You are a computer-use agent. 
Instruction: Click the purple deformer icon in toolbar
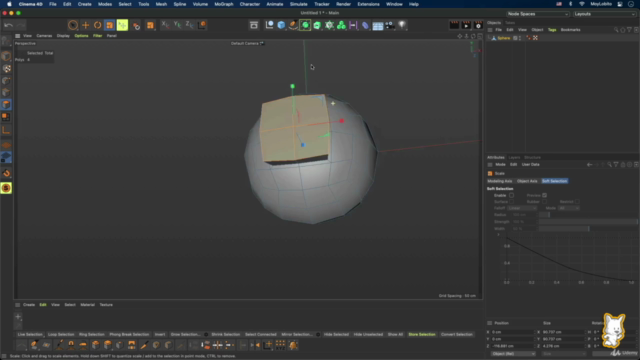[365, 25]
